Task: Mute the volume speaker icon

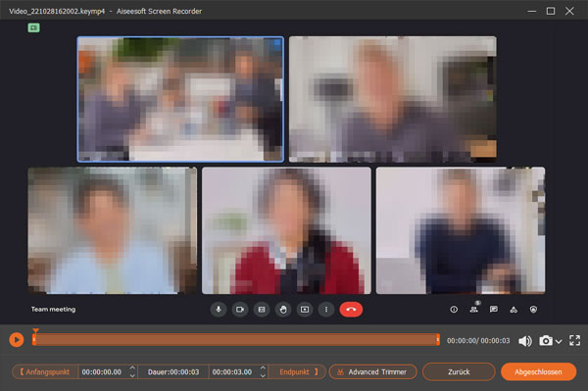Action: click(x=524, y=341)
